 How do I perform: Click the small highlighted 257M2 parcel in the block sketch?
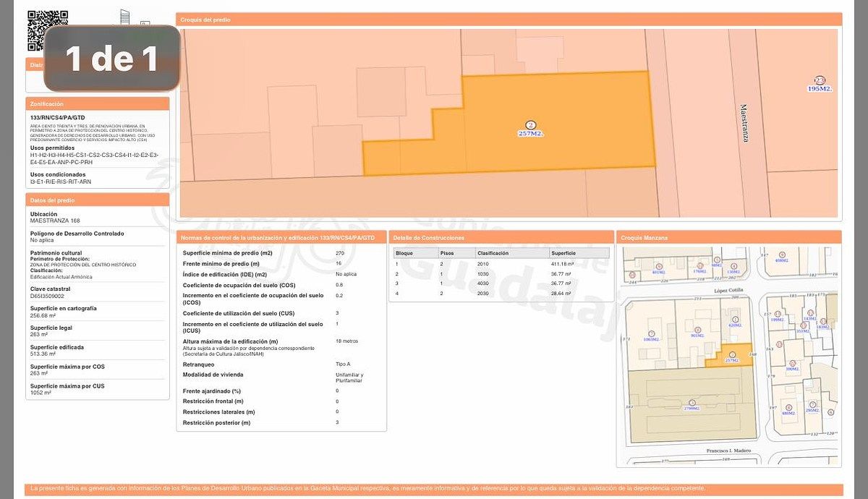[x=732, y=357]
